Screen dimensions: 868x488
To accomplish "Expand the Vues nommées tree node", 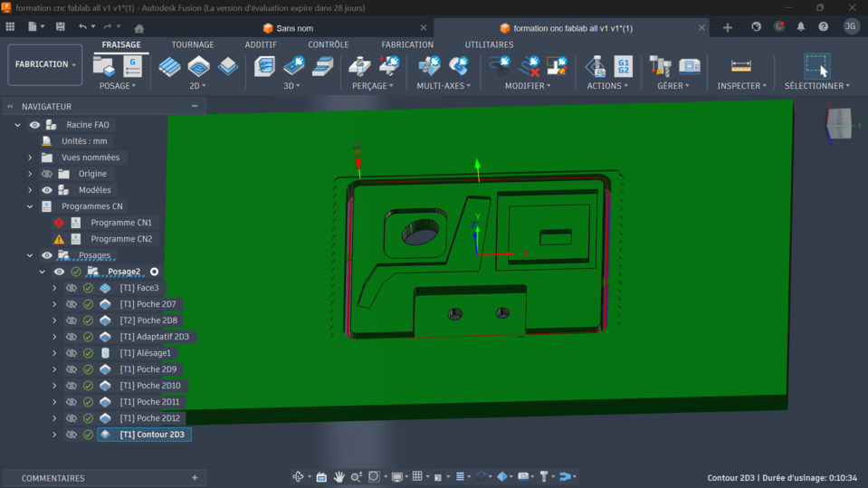I will click(30, 158).
